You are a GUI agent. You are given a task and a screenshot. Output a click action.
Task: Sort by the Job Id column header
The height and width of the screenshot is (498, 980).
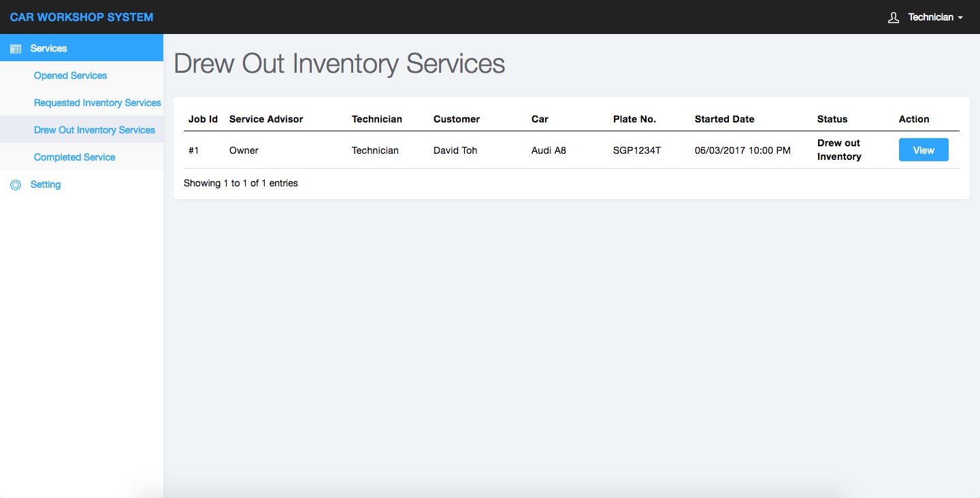pos(203,119)
